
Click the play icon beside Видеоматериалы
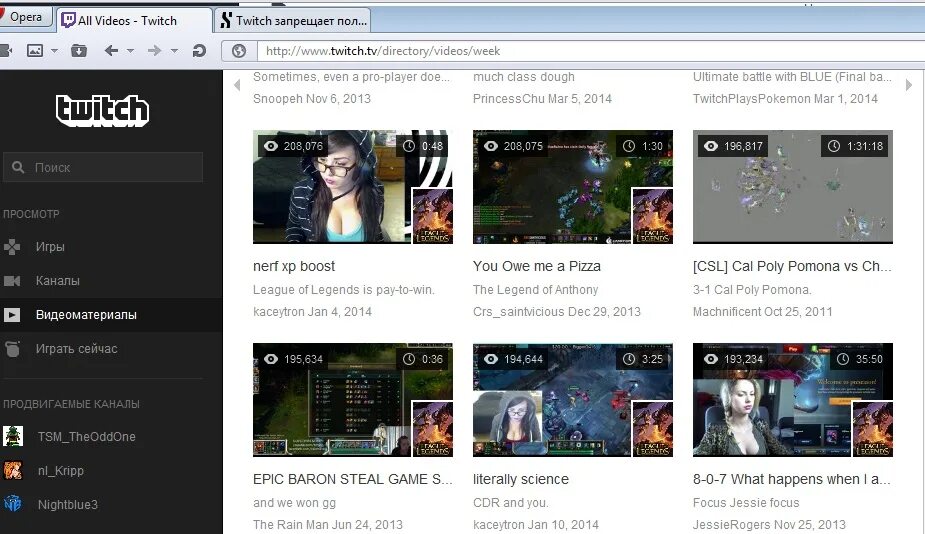click(12, 314)
